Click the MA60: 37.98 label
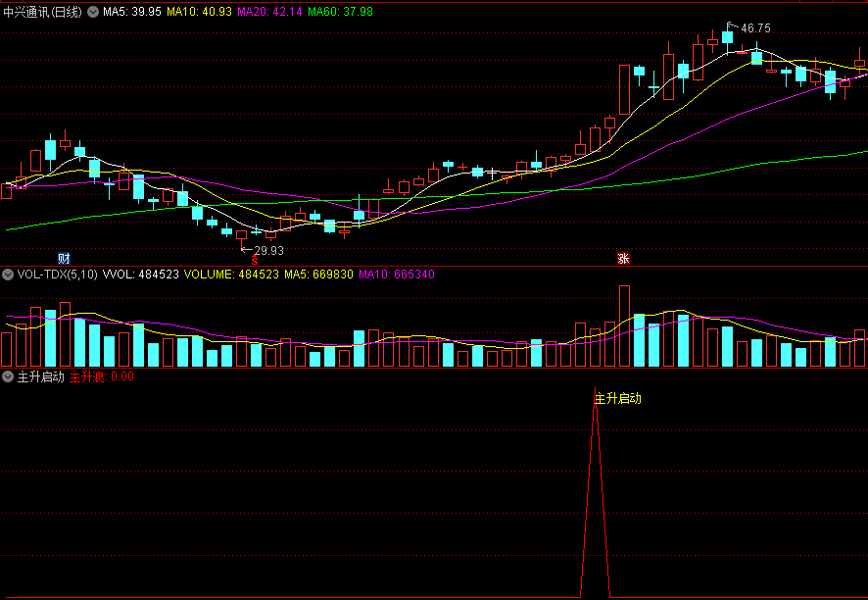 [x=341, y=12]
